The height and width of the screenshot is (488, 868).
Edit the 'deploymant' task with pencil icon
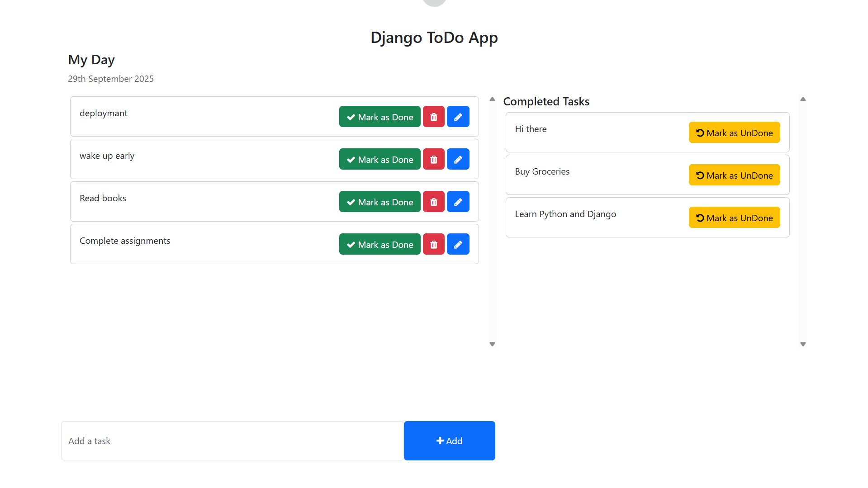pos(458,117)
